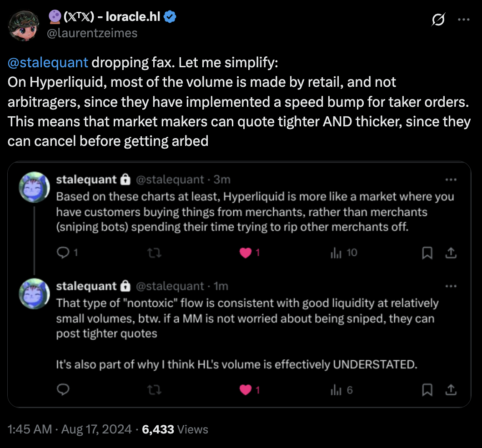482x448 pixels.
Task: Reply to stalequant's first quoted post
Action: click(65, 253)
